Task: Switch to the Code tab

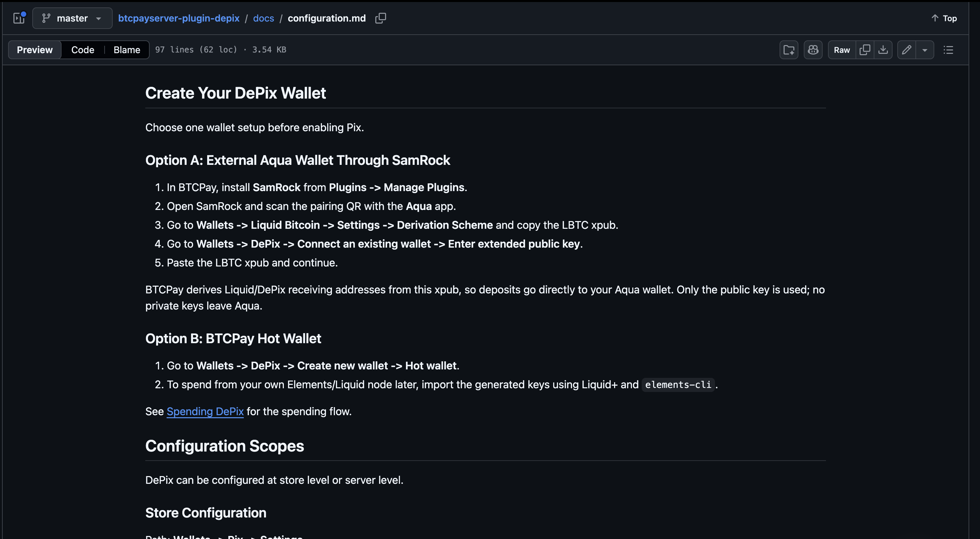Action: (x=82, y=50)
